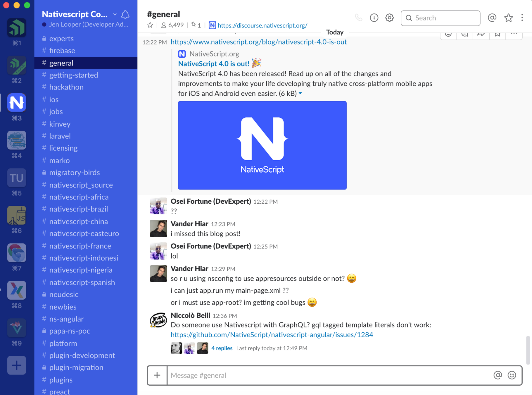The image size is (532, 395).
Task: Show mentions and reactions @ icon
Action: [492, 18]
